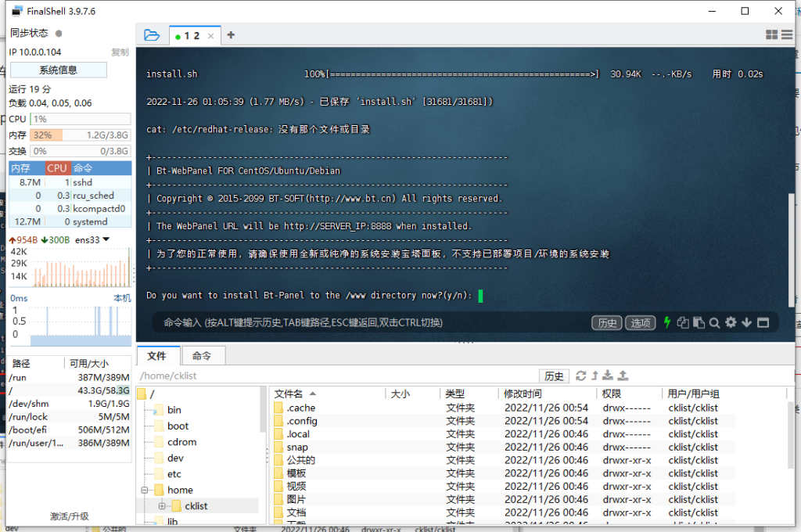Select the etc folder in tree

(174, 474)
